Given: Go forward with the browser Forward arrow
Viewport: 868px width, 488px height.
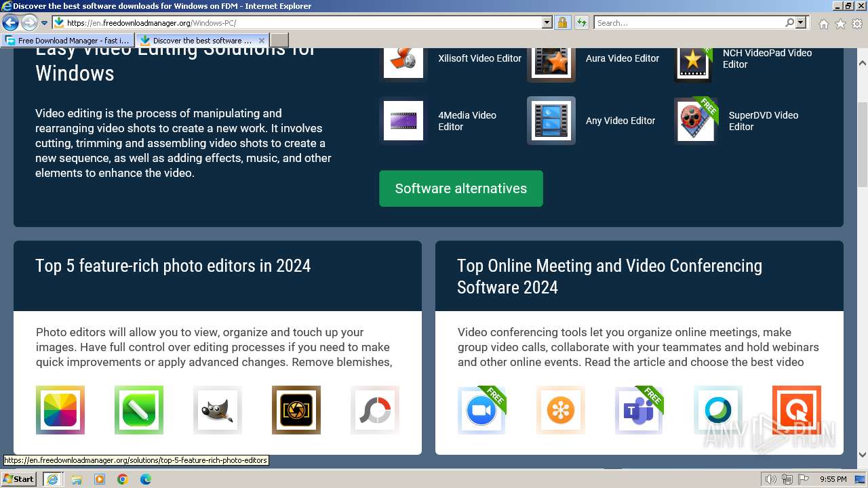Looking at the screenshot, I should click(29, 23).
